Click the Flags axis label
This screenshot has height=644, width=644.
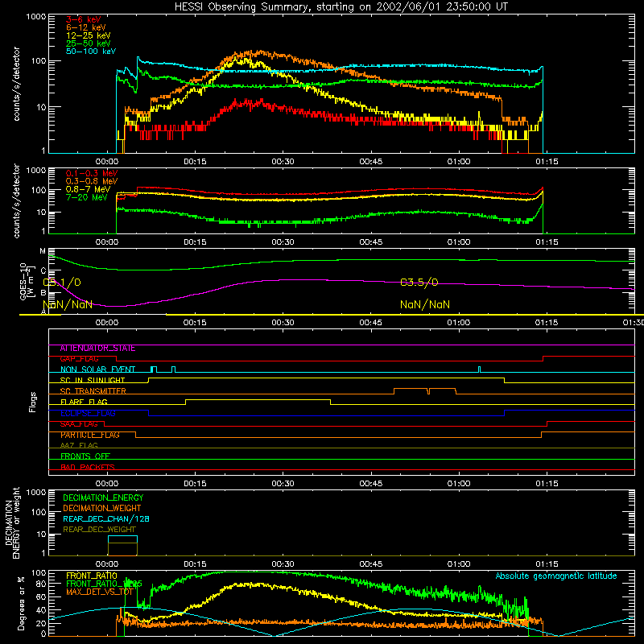pyautogui.click(x=33, y=402)
